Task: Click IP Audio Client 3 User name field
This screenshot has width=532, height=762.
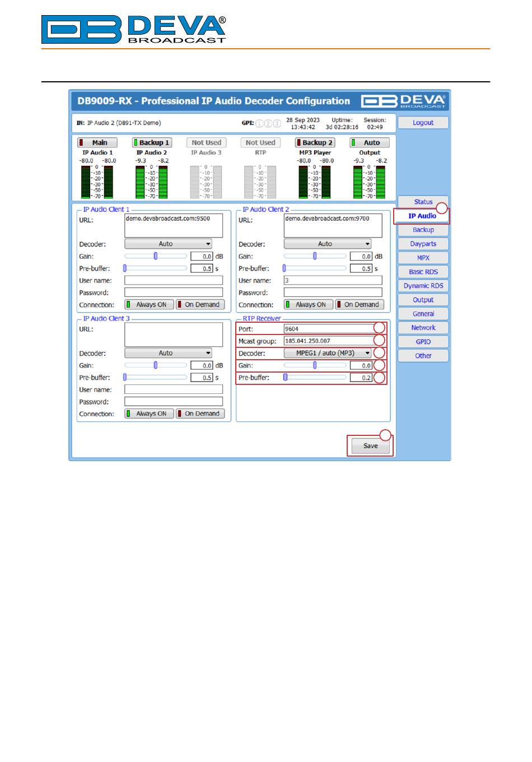Action: (174, 389)
